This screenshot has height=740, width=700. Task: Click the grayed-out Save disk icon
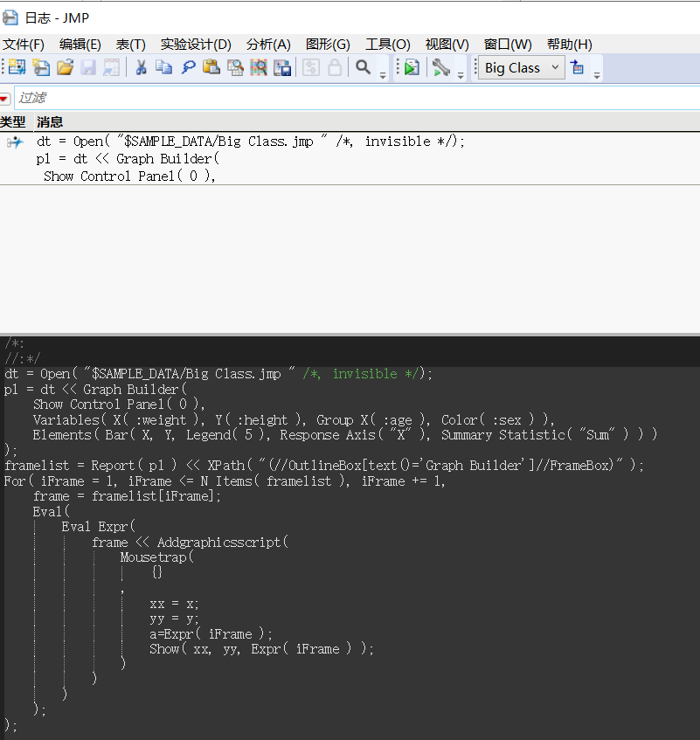tap(88, 67)
